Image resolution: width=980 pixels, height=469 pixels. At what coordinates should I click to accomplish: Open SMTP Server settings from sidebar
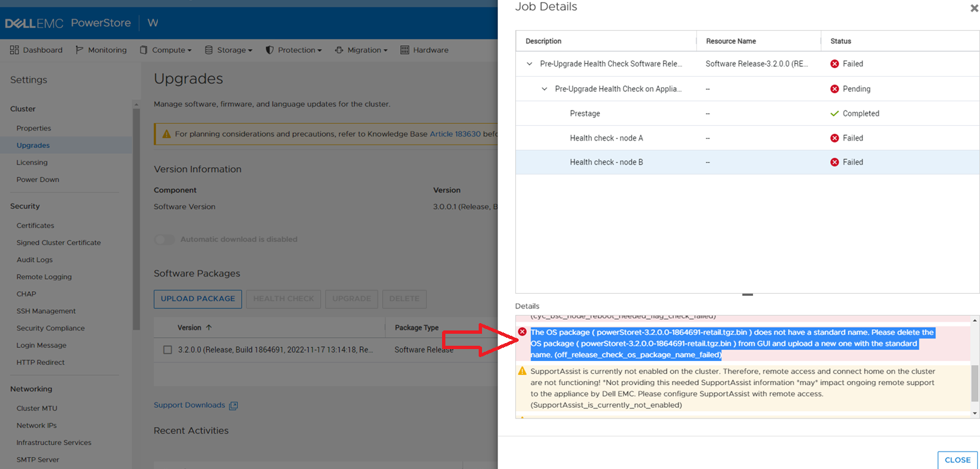coord(37,459)
